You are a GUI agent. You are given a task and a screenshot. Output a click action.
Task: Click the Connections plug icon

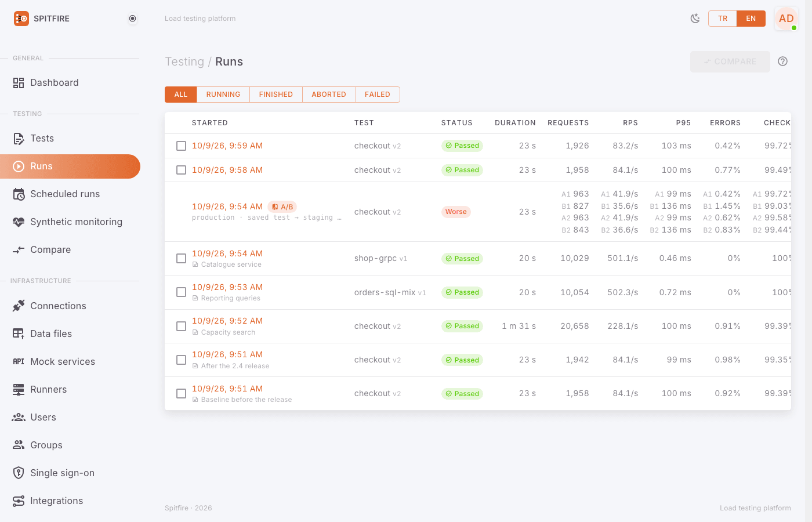19,306
